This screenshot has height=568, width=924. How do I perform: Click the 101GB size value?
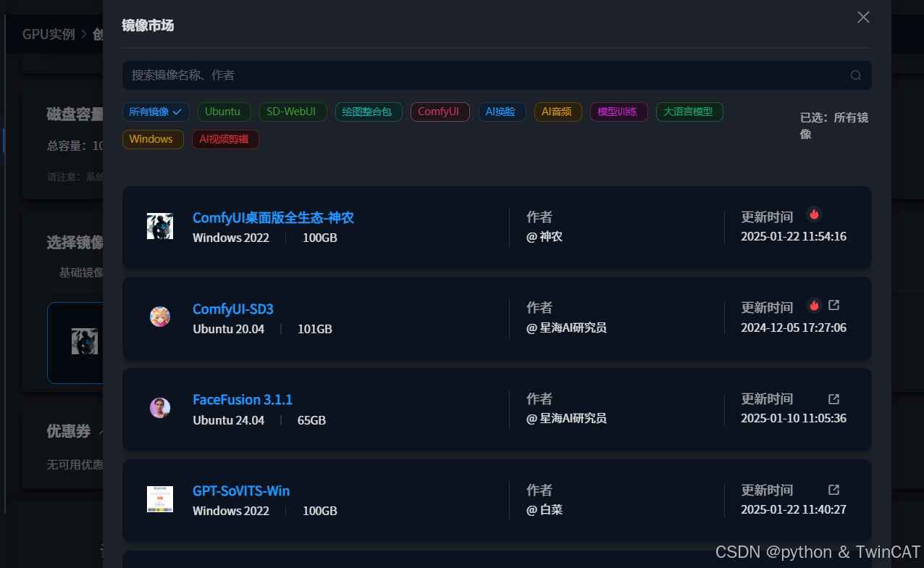(315, 330)
